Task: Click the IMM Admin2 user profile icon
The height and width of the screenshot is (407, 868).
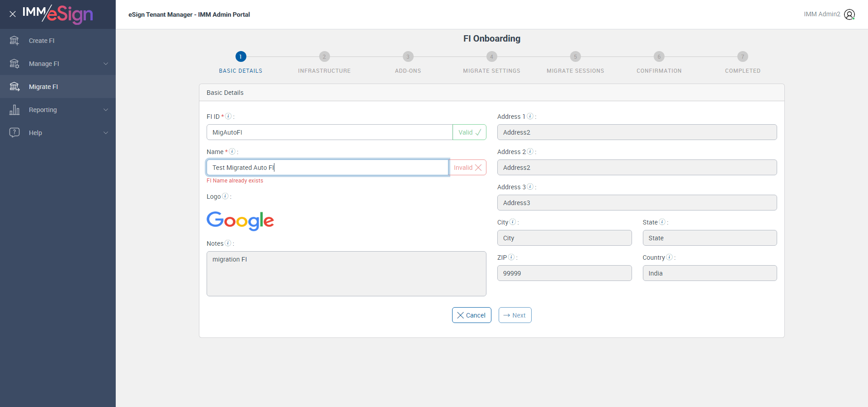Action: click(x=849, y=14)
